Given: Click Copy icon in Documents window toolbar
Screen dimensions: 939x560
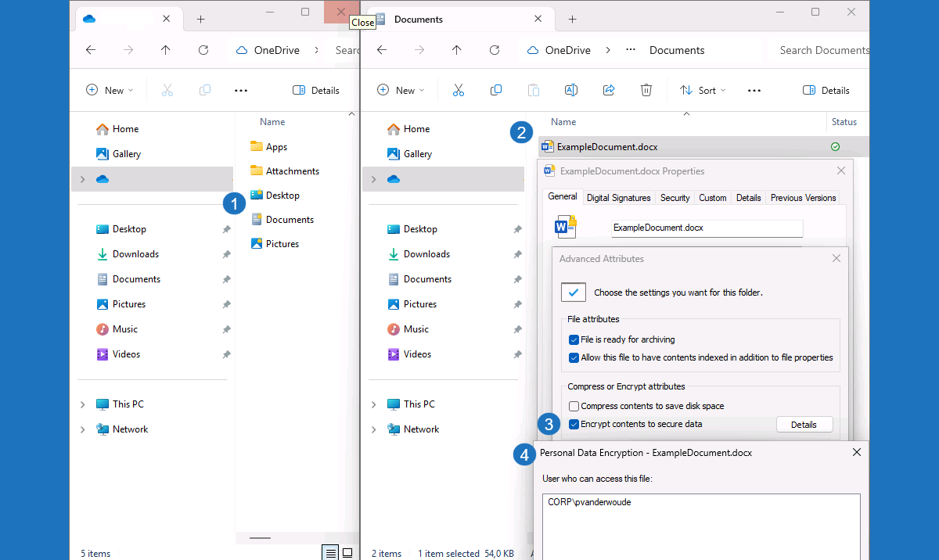Looking at the screenshot, I should point(496,90).
